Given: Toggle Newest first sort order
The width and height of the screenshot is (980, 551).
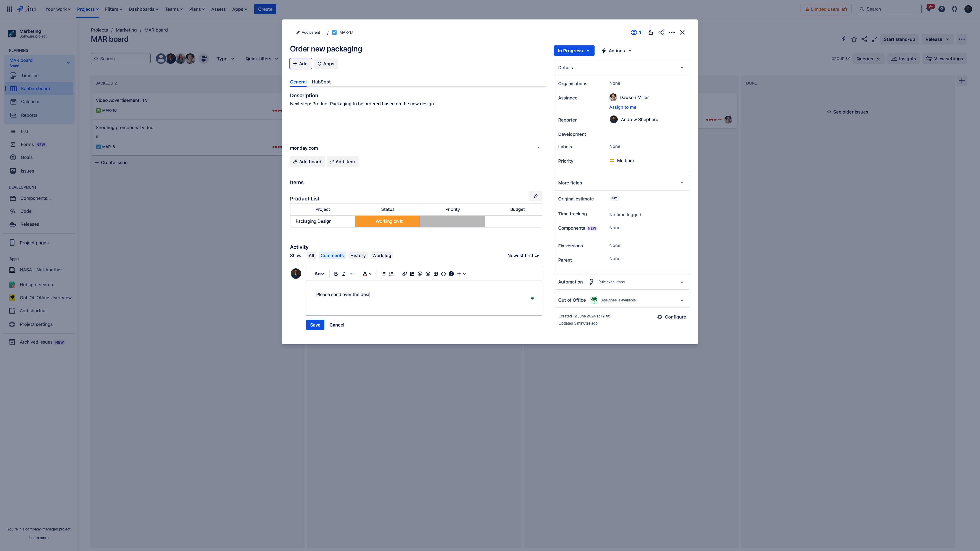Looking at the screenshot, I should tap(524, 255).
